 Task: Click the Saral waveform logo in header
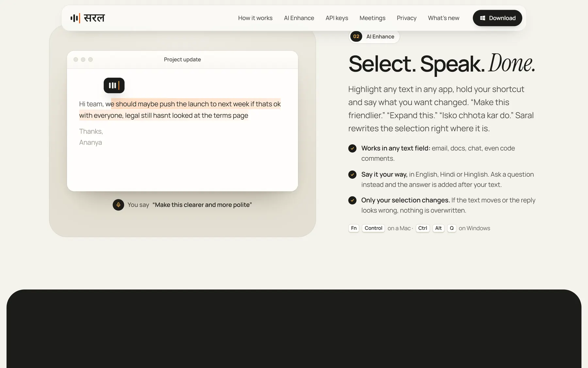pyautogui.click(x=75, y=18)
